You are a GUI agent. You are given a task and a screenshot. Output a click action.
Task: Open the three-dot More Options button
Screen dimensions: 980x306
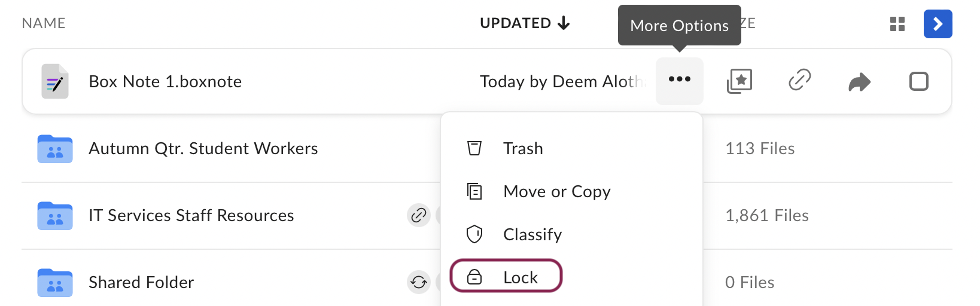(680, 81)
